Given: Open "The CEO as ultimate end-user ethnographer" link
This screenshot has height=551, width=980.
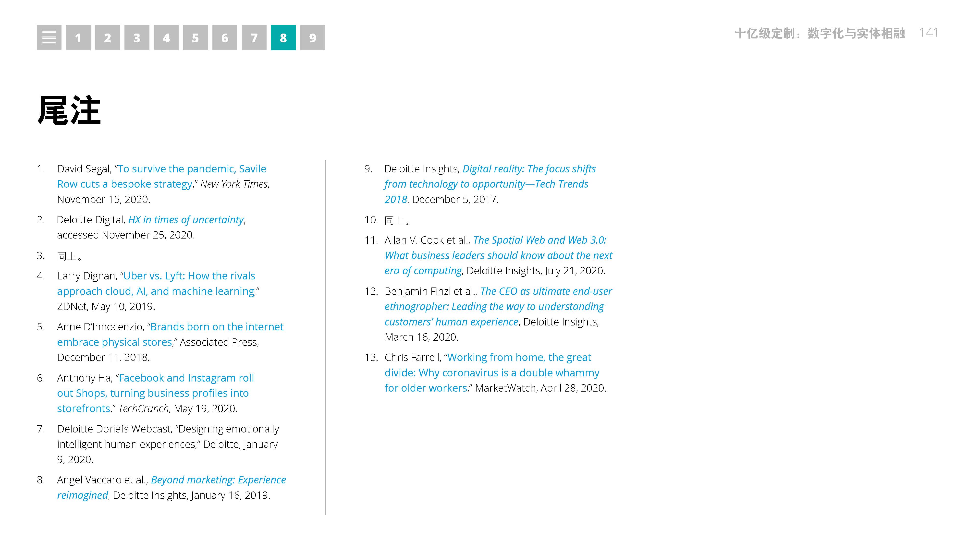Looking at the screenshot, I should [x=546, y=291].
